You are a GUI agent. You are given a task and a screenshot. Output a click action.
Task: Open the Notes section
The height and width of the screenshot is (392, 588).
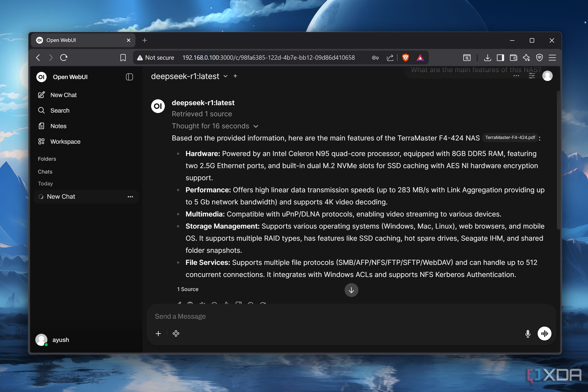[x=58, y=126]
